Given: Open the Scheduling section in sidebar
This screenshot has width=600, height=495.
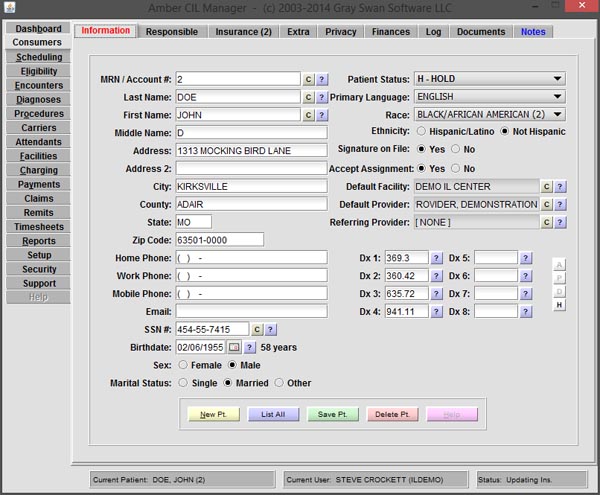Looking at the screenshot, I should (38, 57).
